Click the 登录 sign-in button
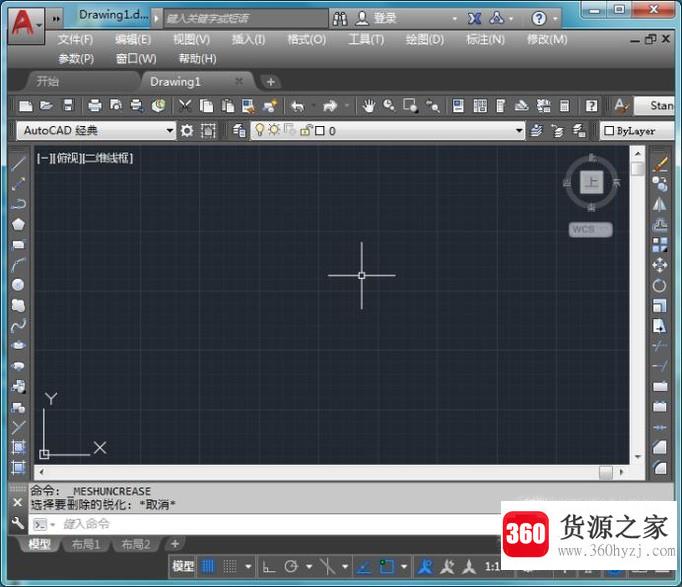This screenshot has width=682, height=587. [376, 18]
